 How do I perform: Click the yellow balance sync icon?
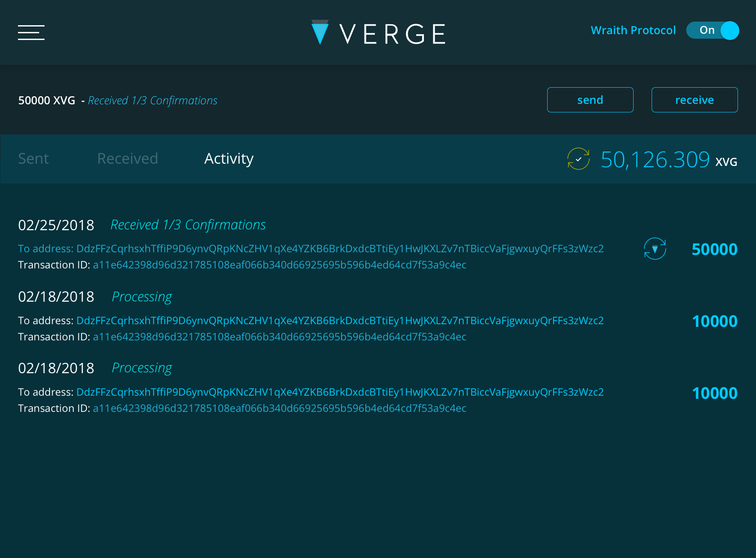[578, 159]
